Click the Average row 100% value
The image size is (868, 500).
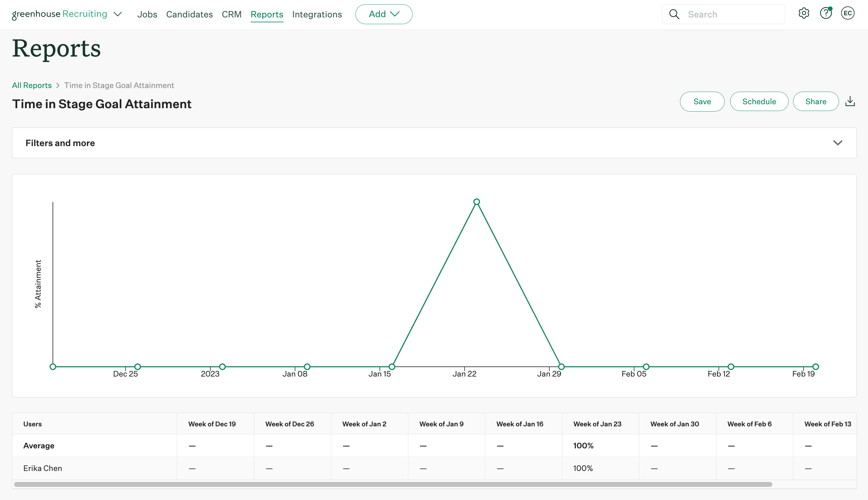(x=583, y=446)
